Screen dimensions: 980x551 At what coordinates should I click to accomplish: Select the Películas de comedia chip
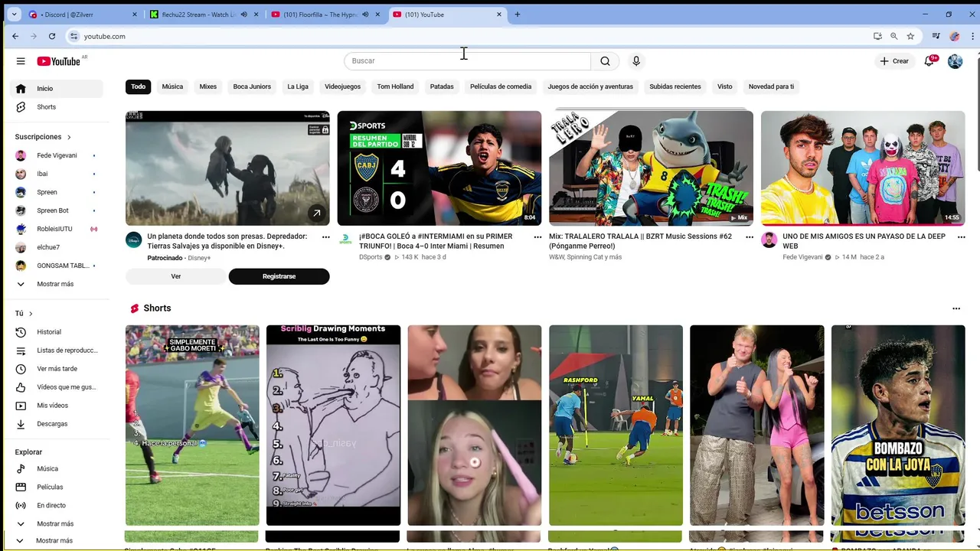[501, 86]
